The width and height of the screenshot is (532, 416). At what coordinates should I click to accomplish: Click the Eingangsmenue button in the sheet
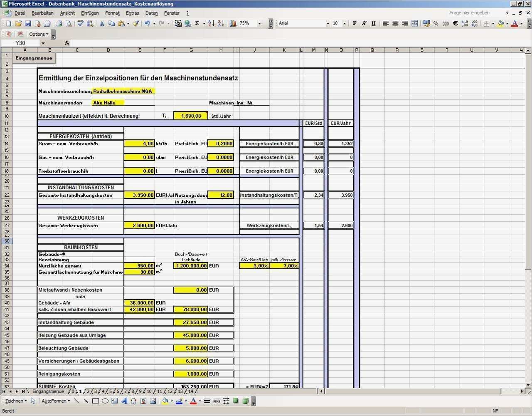tap(34, 58)
